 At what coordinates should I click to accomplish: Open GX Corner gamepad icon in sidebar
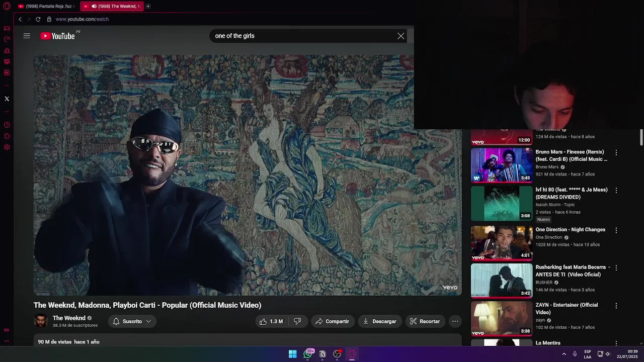(7, 28)
